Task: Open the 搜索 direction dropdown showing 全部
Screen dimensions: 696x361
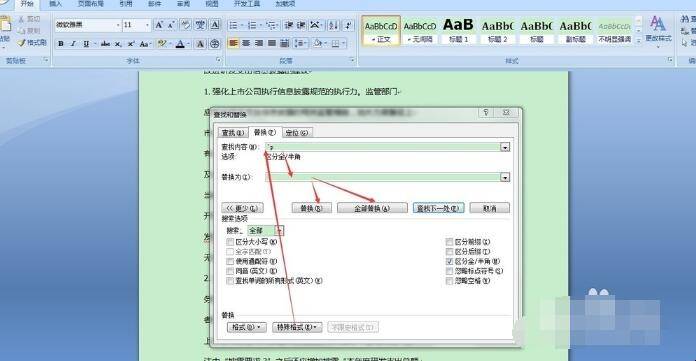Action: click(279, 230)
